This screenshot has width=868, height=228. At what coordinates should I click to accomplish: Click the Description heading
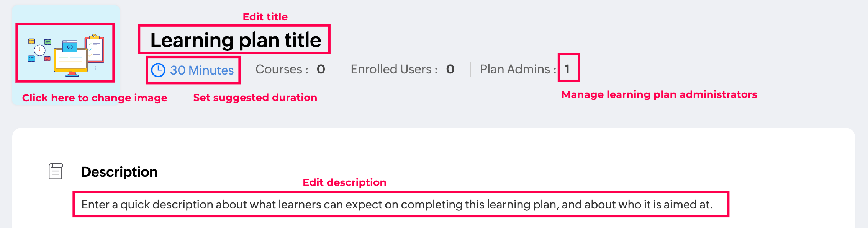(119, 172)
